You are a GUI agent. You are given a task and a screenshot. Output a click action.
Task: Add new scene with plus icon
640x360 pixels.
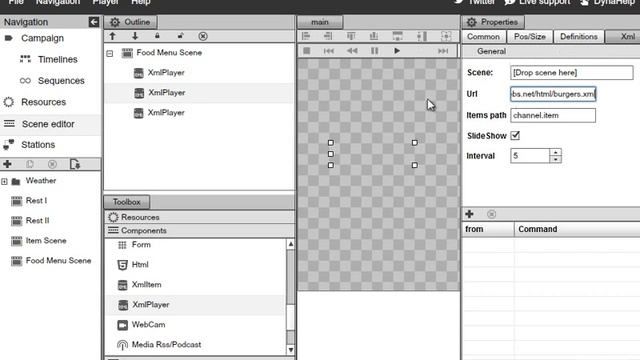tap(7, 164)
